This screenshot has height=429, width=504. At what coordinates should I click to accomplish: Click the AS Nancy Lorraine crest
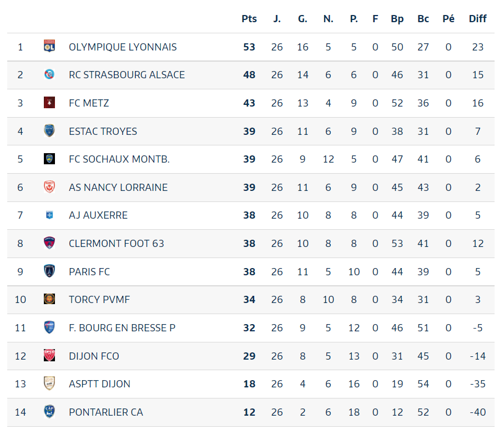pyautogui.click(x=49, y=187)
